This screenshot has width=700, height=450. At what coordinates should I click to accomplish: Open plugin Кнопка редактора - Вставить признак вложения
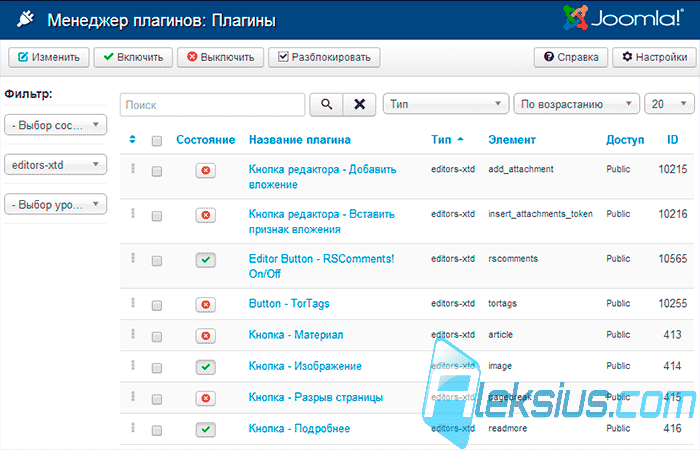pos(321,221)
